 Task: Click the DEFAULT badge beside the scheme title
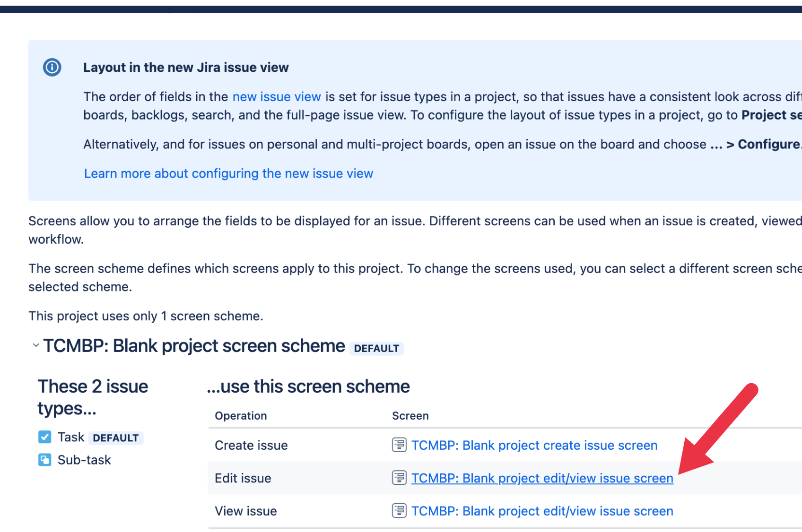click(376, 348)
